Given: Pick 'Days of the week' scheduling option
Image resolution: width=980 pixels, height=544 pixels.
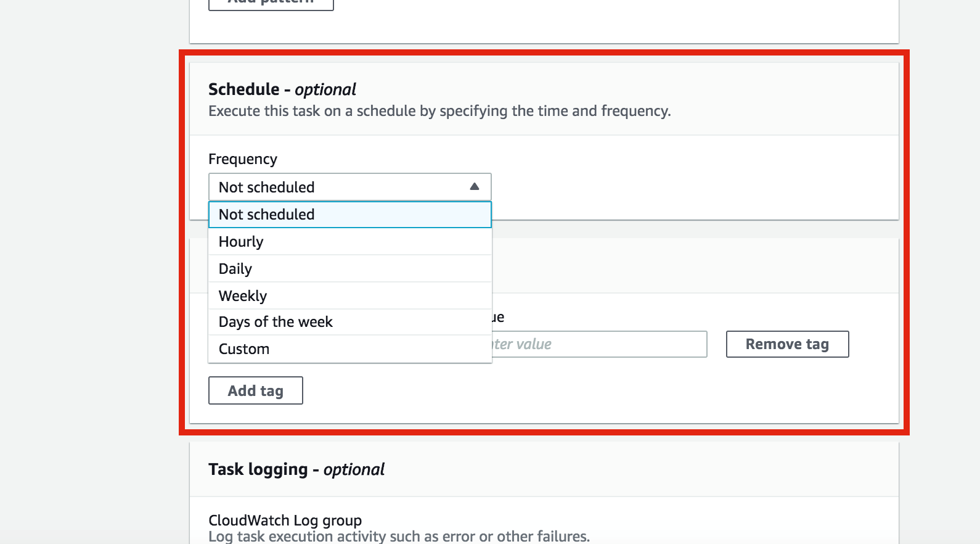Looking at the screenshot, I should pyautogui.click(x=275, y=321).
